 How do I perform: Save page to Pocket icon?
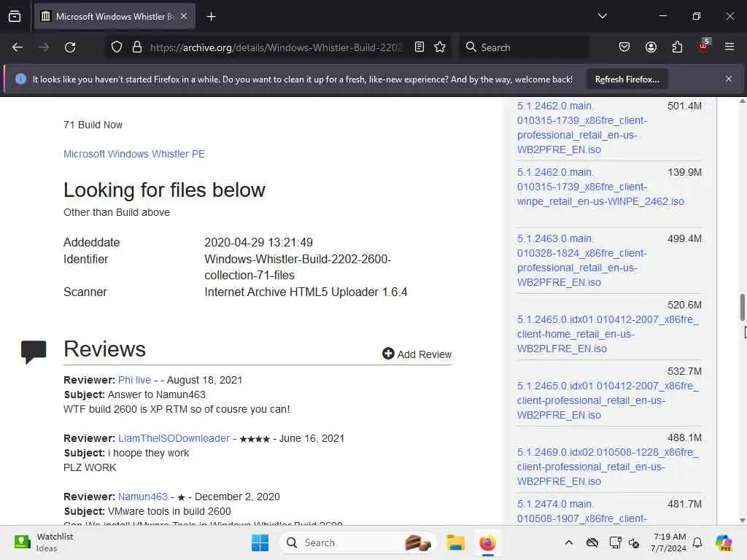tap(624, 47)
